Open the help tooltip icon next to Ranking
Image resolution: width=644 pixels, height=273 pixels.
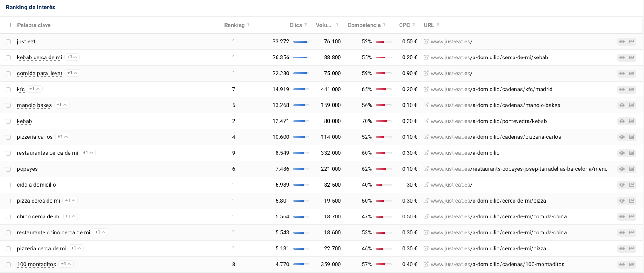pos(248,25)
